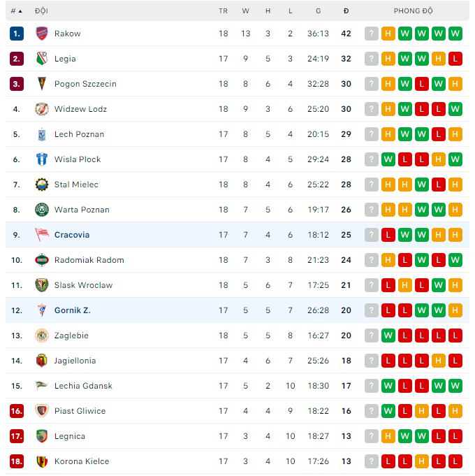Click the ĐỘI team column header
This screenshot has width=475, height=476.
pyautogui.click(x=41, y=11)
